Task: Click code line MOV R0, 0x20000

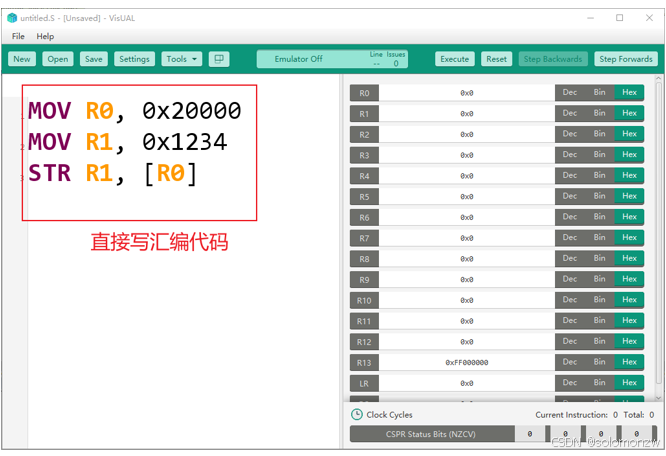Action: [x=135, y=111]
